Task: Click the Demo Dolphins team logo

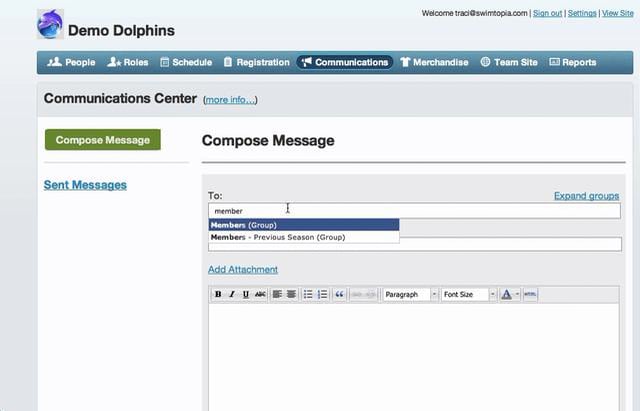Action: point(50,24)
